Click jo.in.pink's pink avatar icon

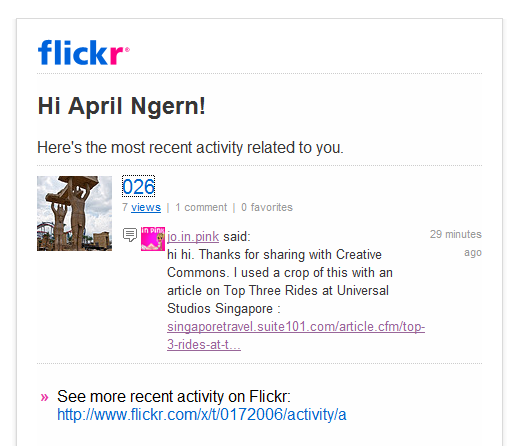[x=153, y=239]
